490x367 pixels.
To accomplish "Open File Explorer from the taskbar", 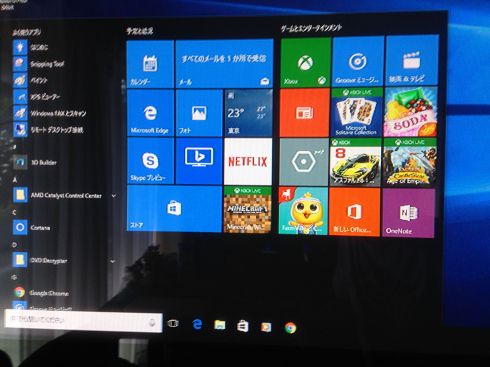I will pyautogui.click(x=220, y=325).
